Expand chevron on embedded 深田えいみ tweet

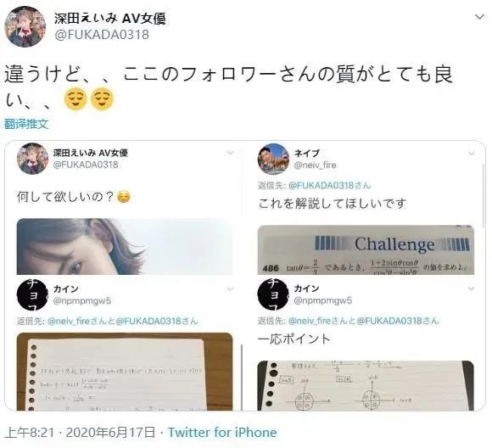coord(230,153)
